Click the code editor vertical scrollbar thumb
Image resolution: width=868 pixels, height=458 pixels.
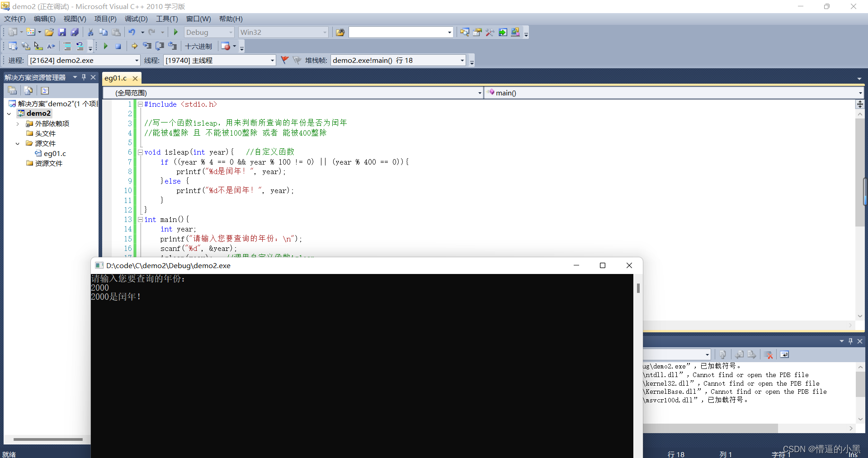(x=859, y=172)
